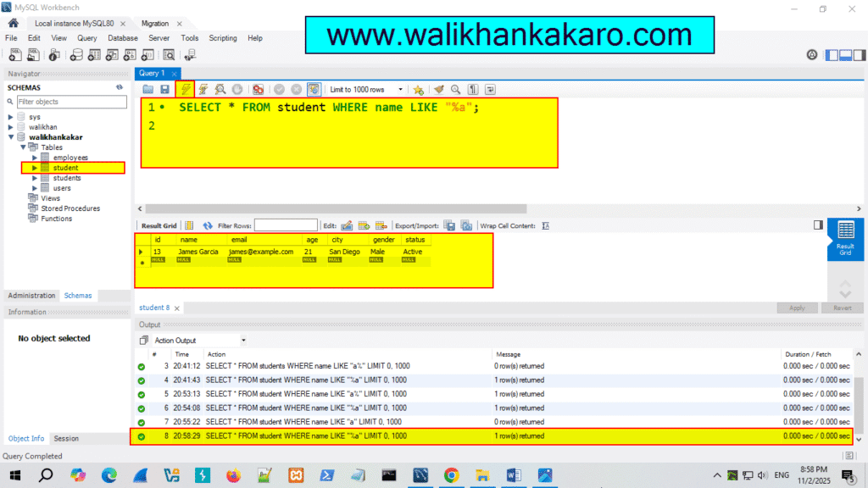Open the Database menu
The height and width of the screenshot is (488, 868).
[122, 38]
